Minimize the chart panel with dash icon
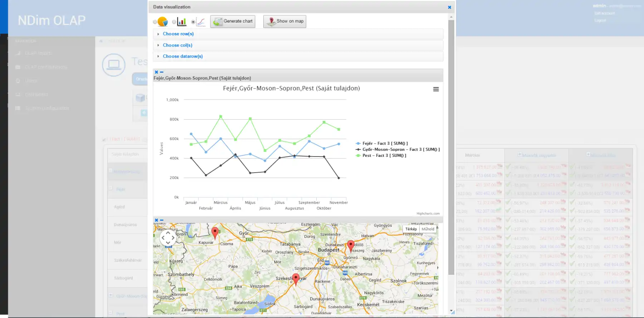 162,72
